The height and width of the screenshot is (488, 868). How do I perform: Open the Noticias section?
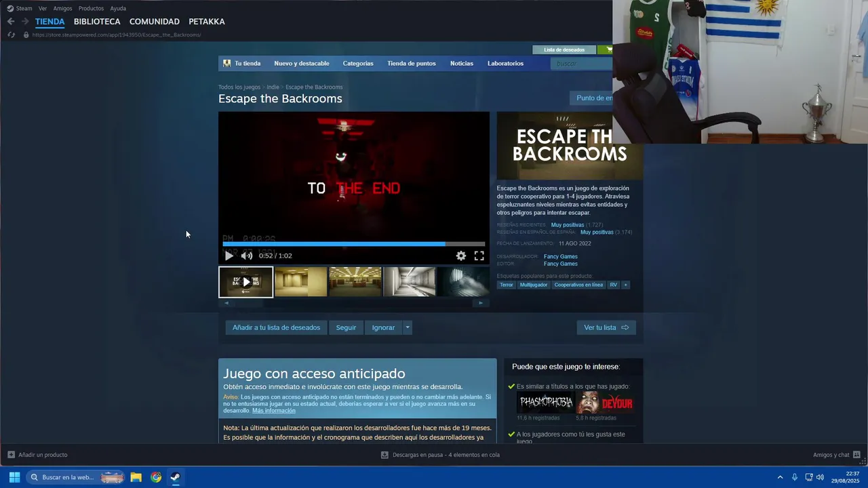point(462,64)
